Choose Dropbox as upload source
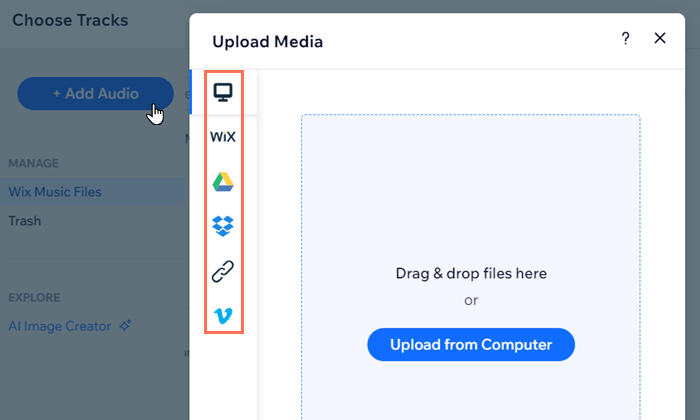The width and height of the screenshot is (700, 420). tap(223, 226)
